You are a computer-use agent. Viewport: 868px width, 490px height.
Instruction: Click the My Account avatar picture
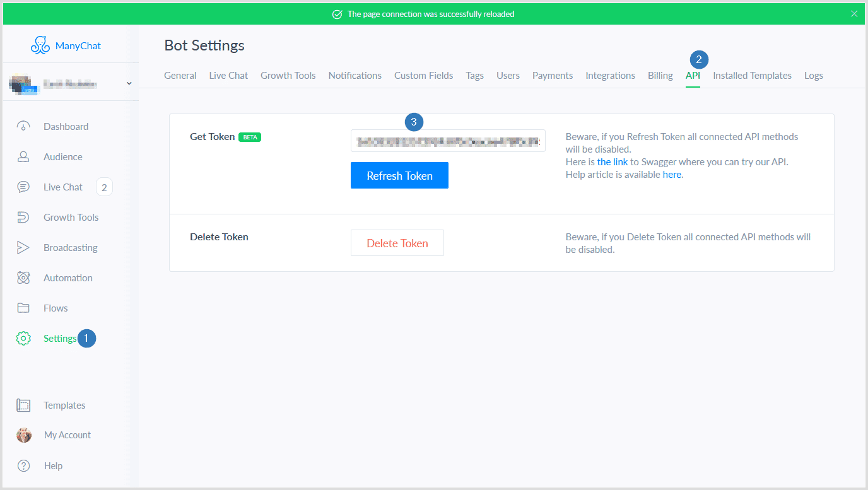24,435
